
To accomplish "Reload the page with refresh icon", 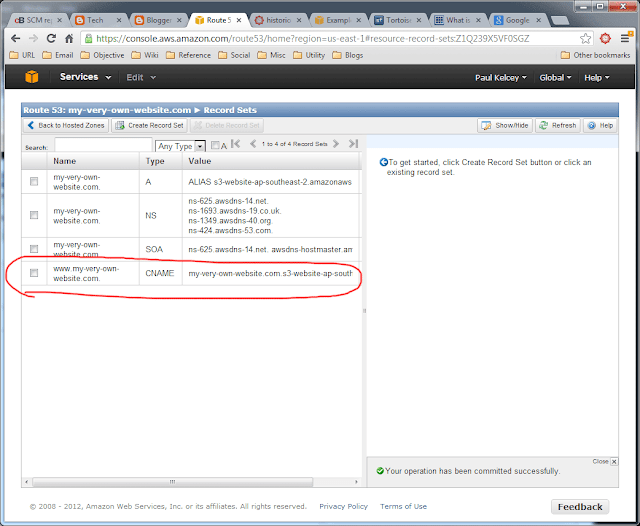I will (51, 38).
